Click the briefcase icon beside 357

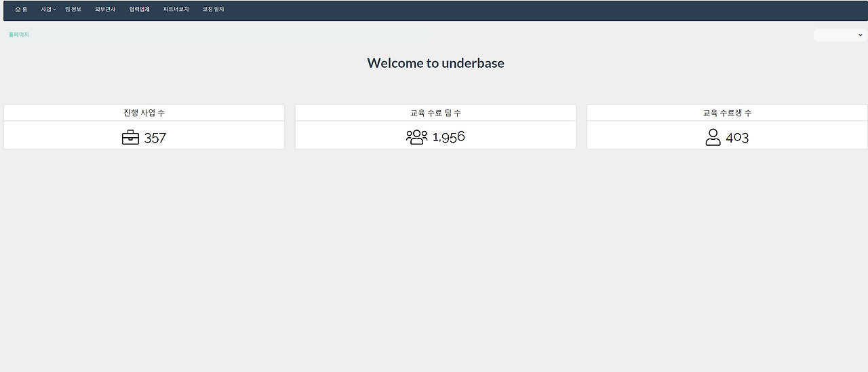click(130, 138)
